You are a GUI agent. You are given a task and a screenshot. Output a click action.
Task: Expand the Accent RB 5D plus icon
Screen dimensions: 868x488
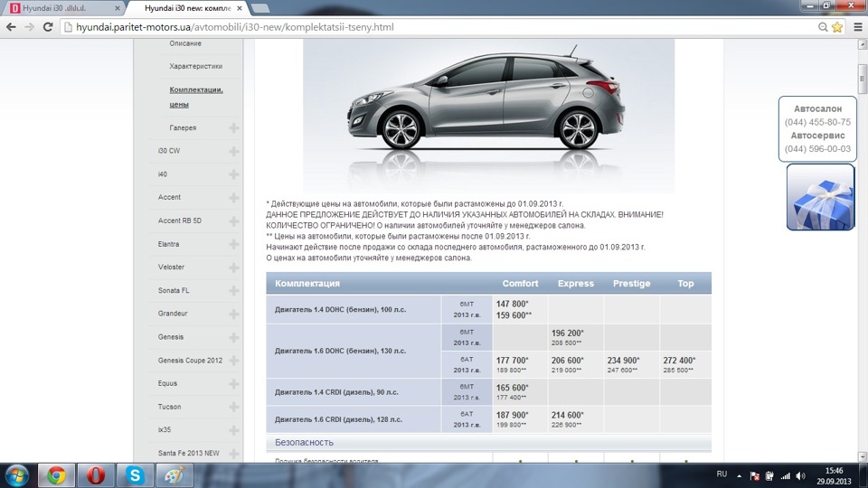tap(233, 221)
